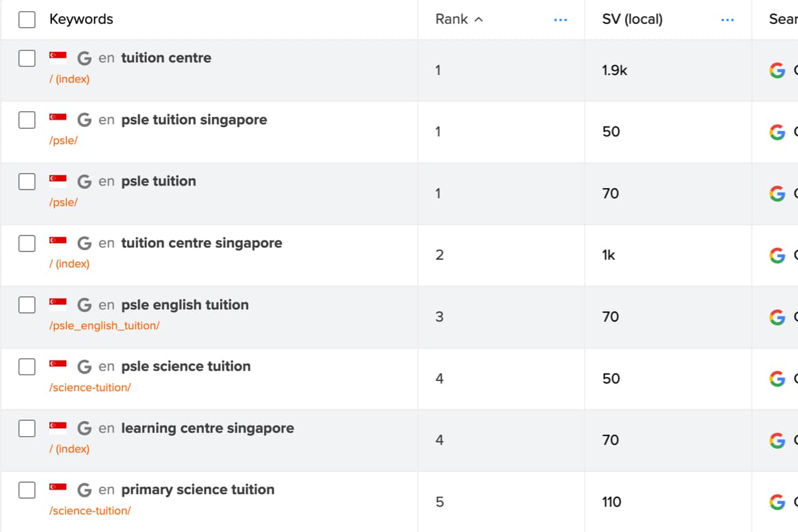Click Singapore flag icon beside tuition centre
798x532 pixels.
pyautogui.click(x=58, y=58)
